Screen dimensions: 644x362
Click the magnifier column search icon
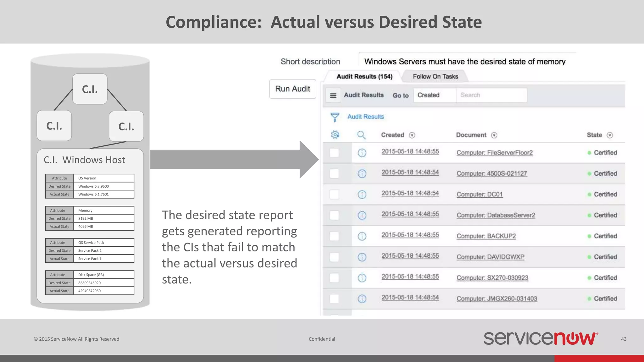(x=361, y=135)
